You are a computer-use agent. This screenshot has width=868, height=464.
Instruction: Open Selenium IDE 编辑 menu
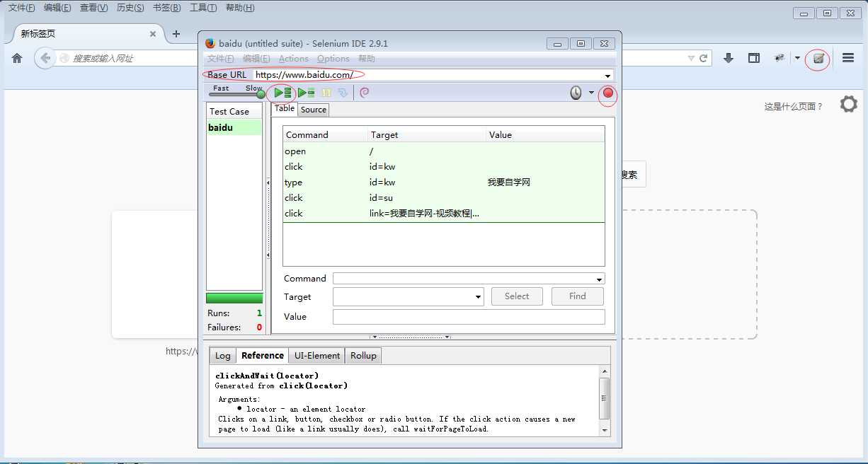coord(256,59)
